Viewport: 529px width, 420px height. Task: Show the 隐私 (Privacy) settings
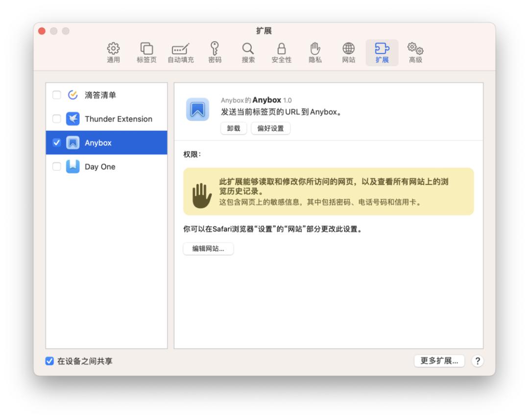pos(315,52)
